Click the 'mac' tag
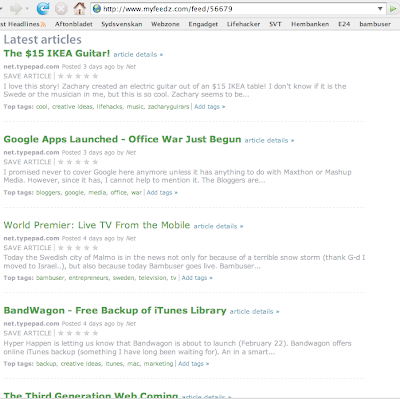The width and height of the screenshot is (400, 399). pyautogui.click(x=134, y=364)
